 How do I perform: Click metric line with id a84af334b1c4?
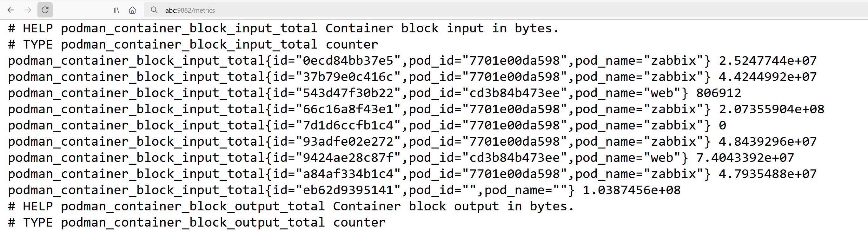(413, 174)
